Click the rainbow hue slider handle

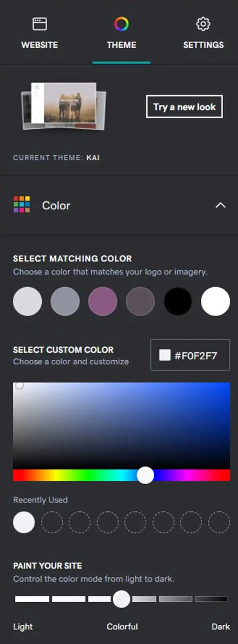click(145, 475)
